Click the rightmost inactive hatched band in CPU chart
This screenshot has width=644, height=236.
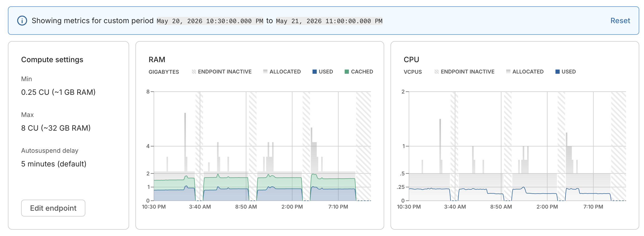(x=618, y=146)
